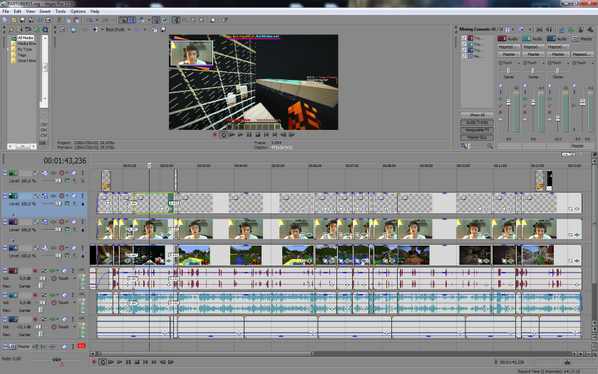Image resolution: width=598 pixels, height=374 pixels.
Task: Toggle Assignable FX button in Mixing Console
Action: click(x=477, y=130)
